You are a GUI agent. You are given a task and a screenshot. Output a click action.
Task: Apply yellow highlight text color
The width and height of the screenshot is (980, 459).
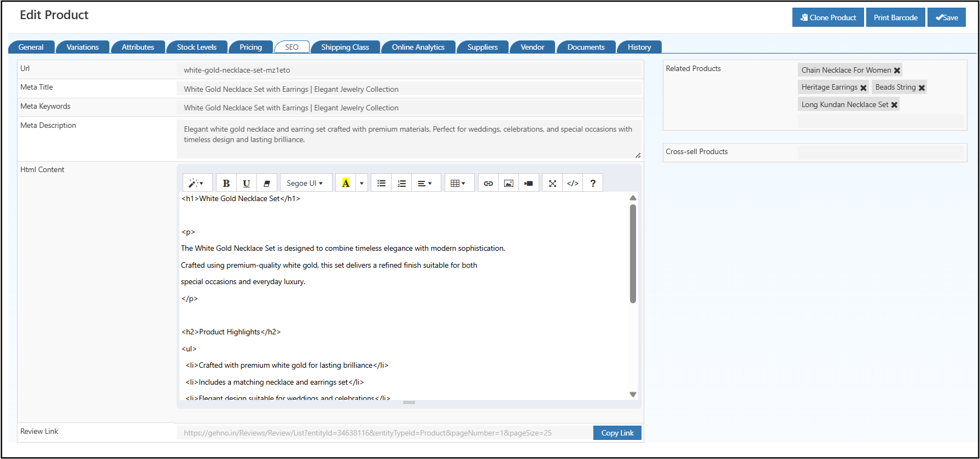[x=346, y=183]
